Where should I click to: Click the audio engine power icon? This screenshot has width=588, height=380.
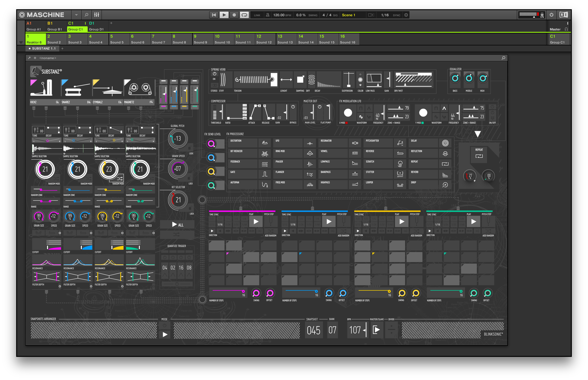click(552, 15)
